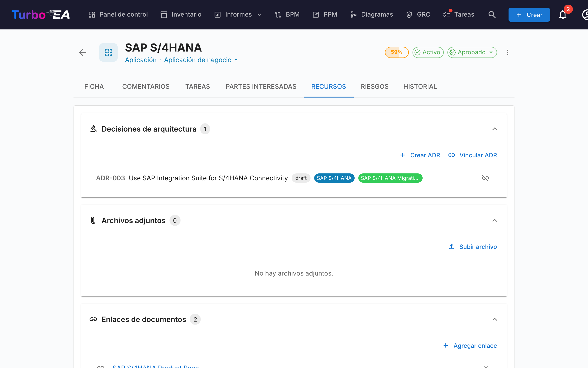
Task: Click Subir archivo
Action: click(473, 247)
